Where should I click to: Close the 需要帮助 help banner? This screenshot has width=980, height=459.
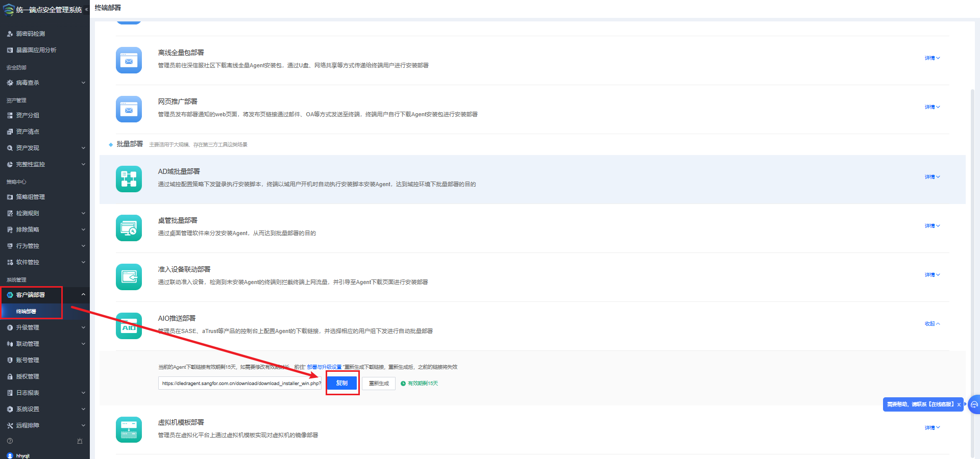coord(959,404)
